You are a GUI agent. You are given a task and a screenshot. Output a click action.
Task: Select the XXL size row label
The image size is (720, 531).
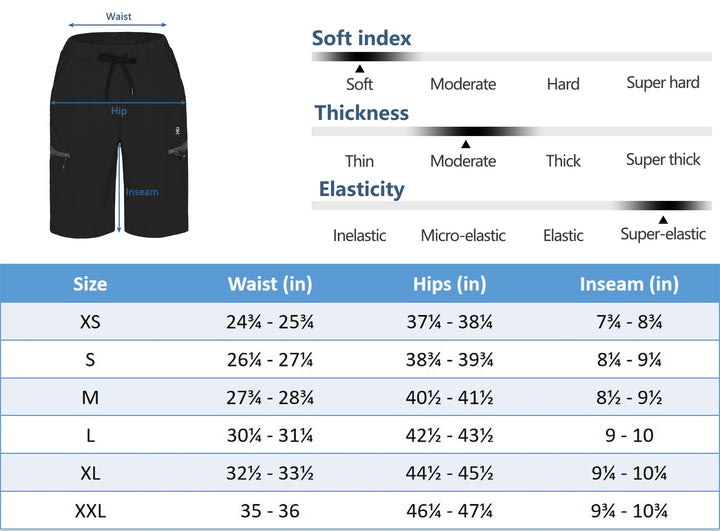90,512
